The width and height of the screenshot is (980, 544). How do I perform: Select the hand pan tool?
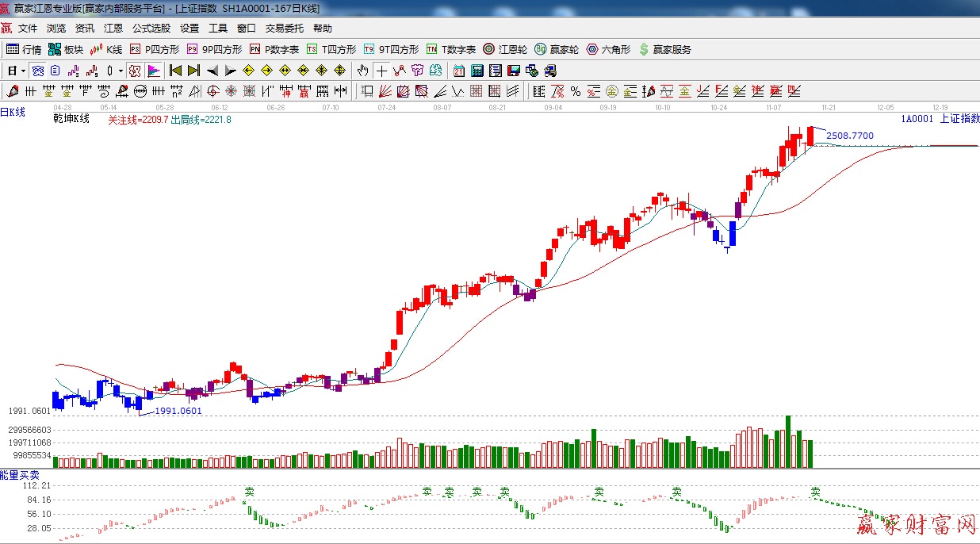point(363,71)
